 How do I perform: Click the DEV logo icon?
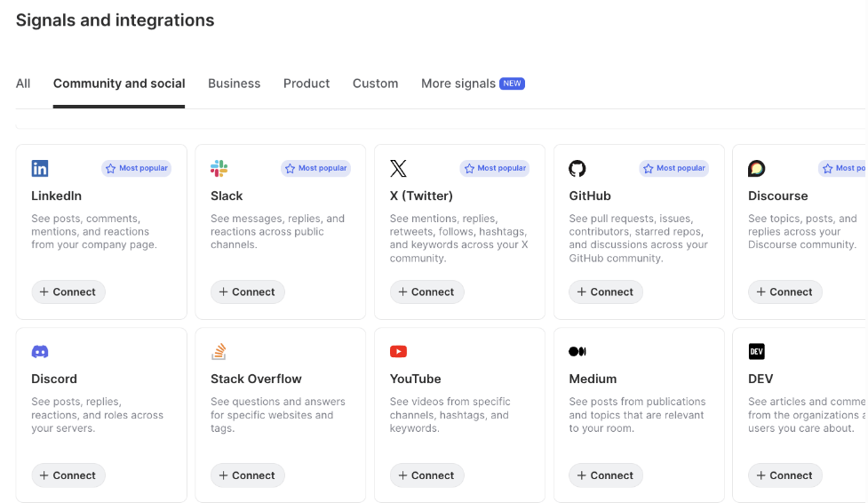click(x=757, y=352)
